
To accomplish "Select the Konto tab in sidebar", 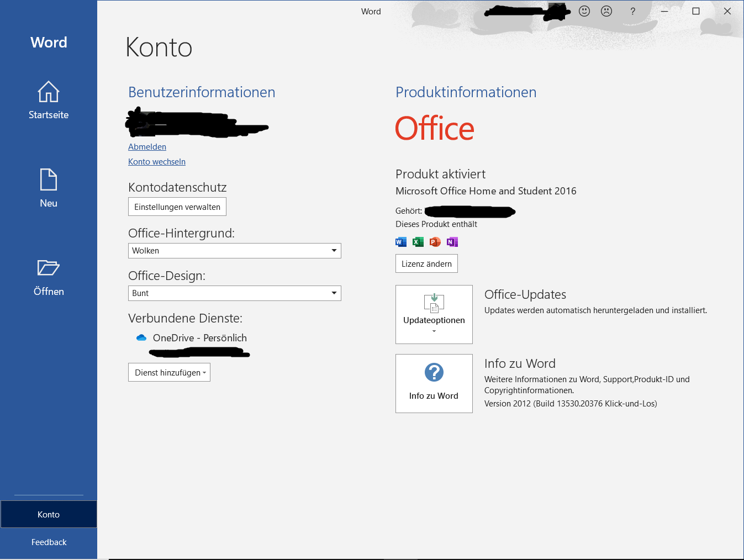I will (49, 514).
